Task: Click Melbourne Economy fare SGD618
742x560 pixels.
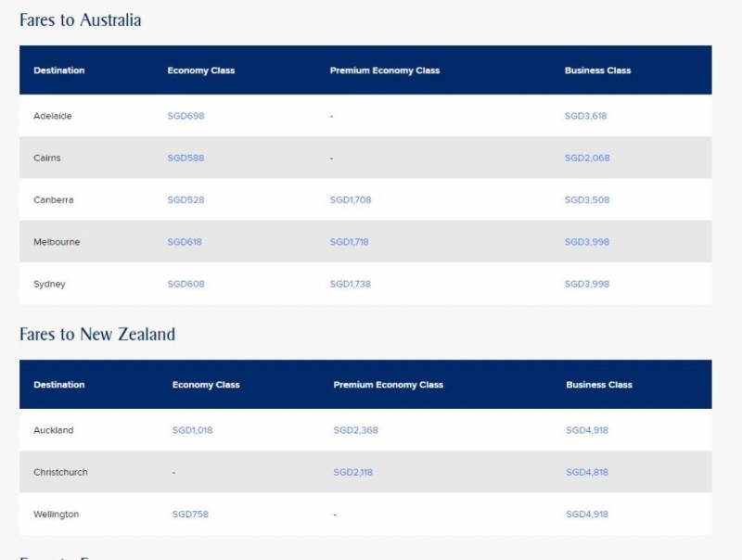Action: coord(185,242)
